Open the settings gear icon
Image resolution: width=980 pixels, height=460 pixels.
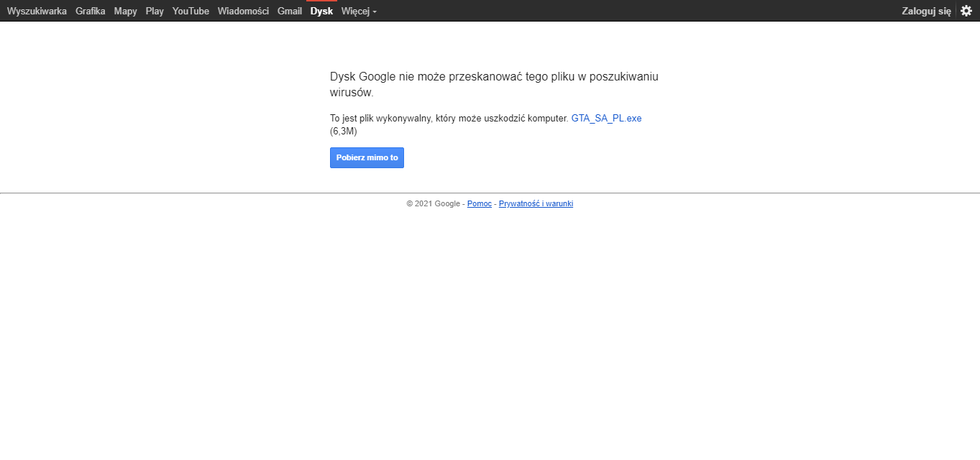pos(966,11)
